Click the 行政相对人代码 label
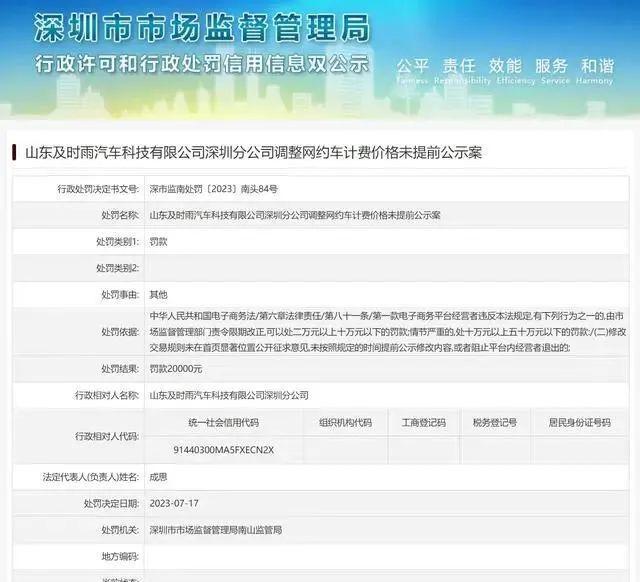 [107, 436]
